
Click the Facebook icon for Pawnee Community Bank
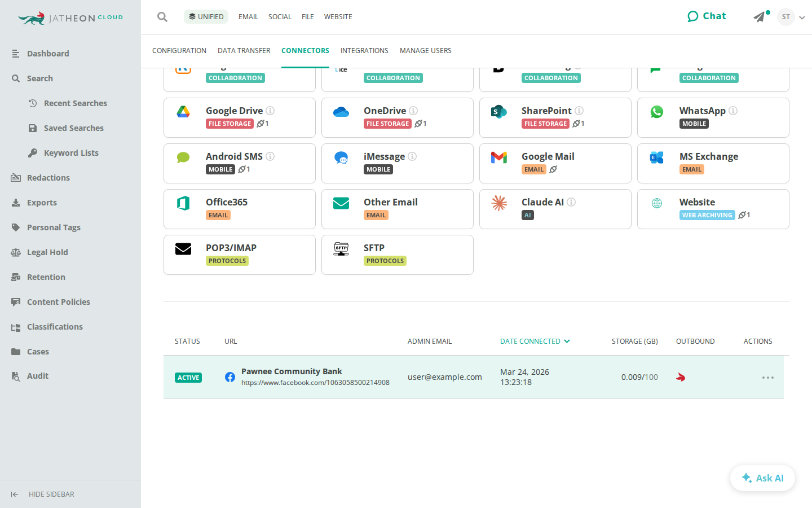pyautogui.click(x=230, y=377)
